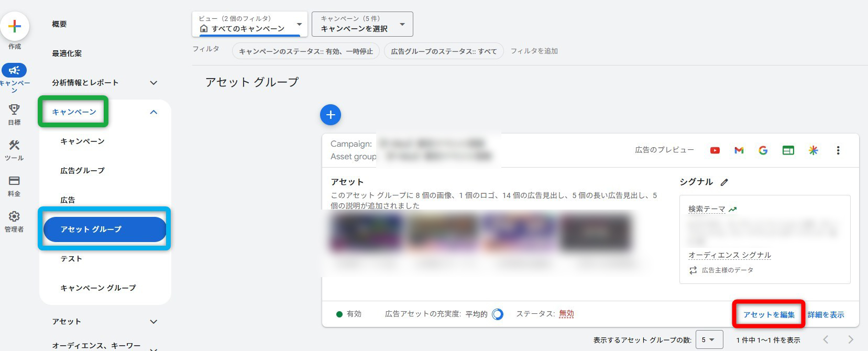This screenshot has width=868, height=351.
Task: Open 検索テーマ link in signals
Action: (707, 209)
